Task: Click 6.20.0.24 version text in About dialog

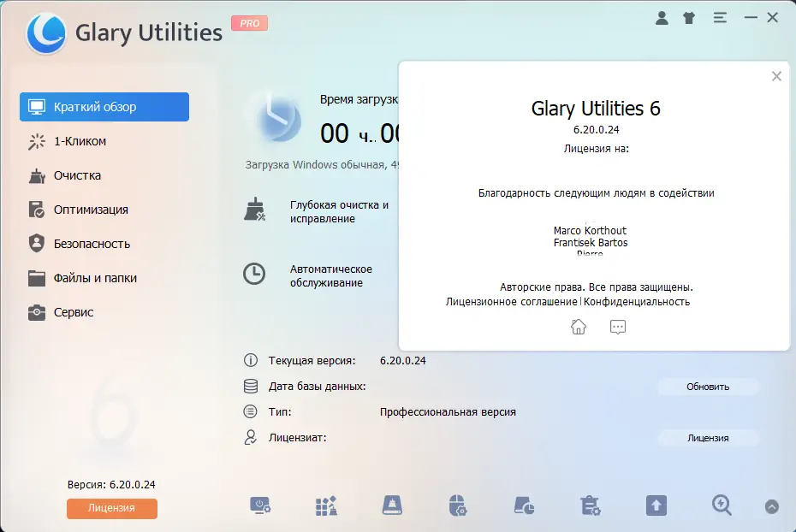Action: click(596, 130)
